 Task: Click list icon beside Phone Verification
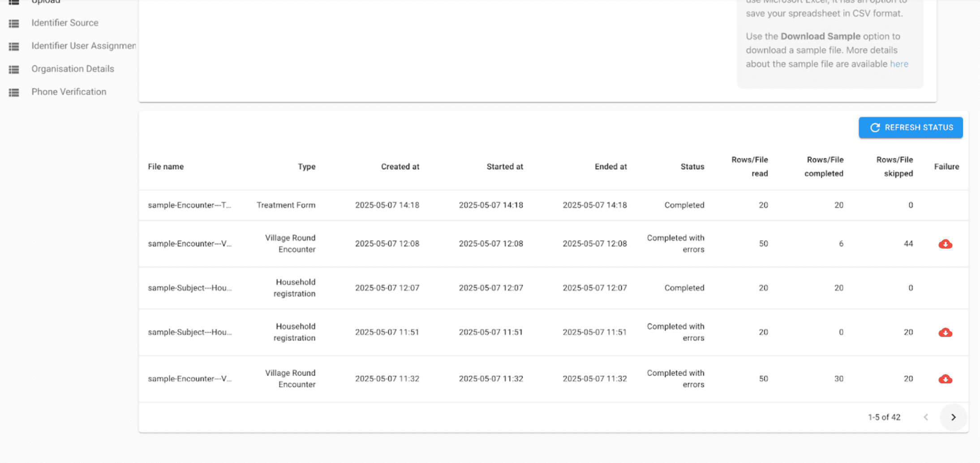pyautogui.click(x=14, y=92)
